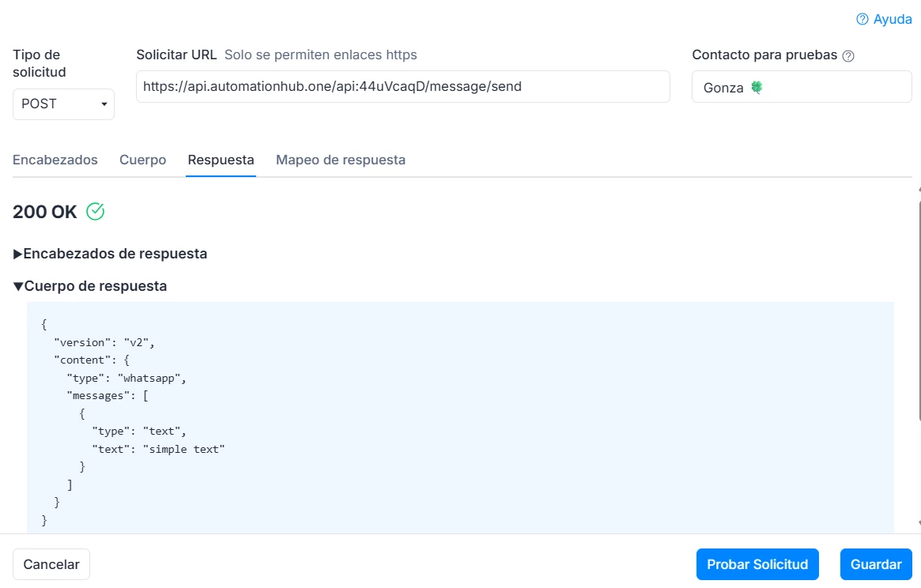Click the Solicitar URL input field
This screenshot has width=921, height=588.
pos(403,86)
